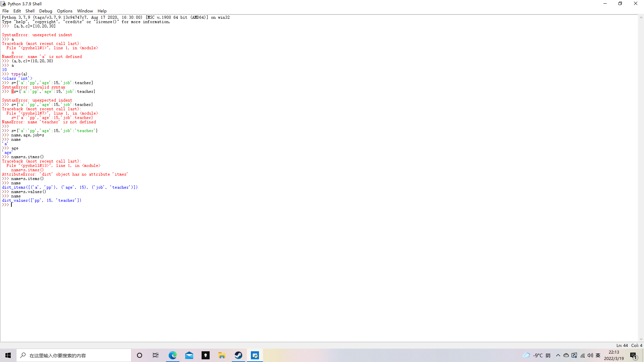Viewport: 644px width, 362px height.
Task: Open the Options menu
Action: pyautogui.click(x=64, y=11)
